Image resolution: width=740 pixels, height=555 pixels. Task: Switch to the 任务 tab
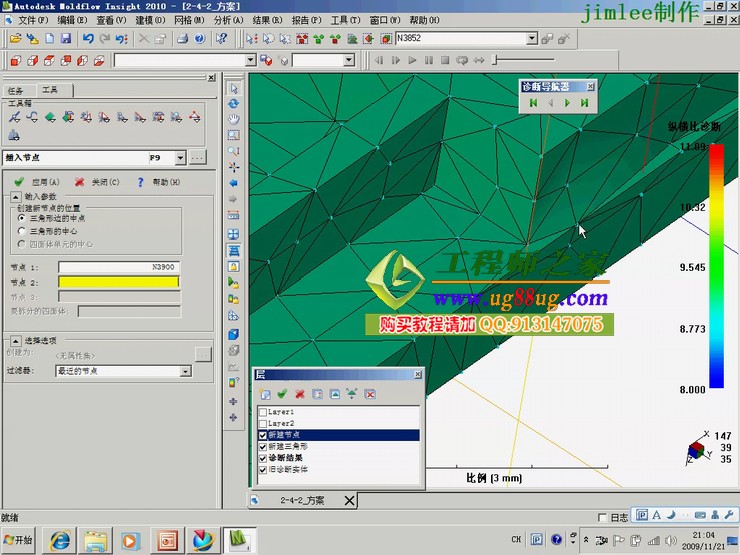pos(15,90)
